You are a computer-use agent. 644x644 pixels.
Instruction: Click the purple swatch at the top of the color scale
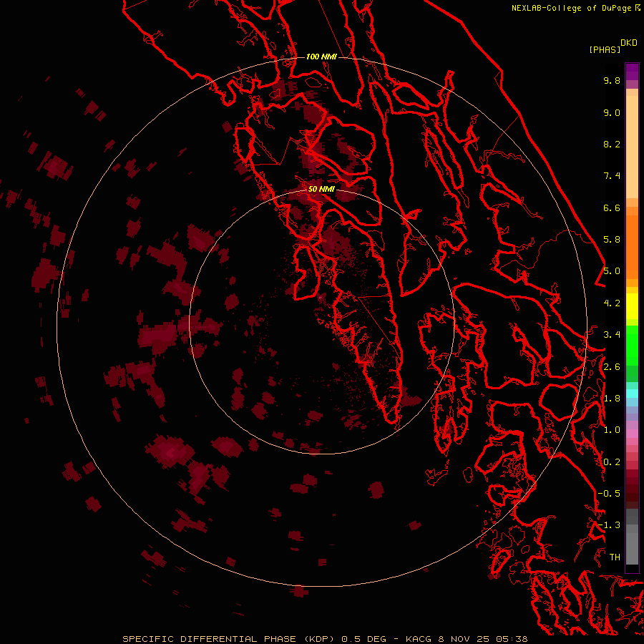[x=632, y=72]
